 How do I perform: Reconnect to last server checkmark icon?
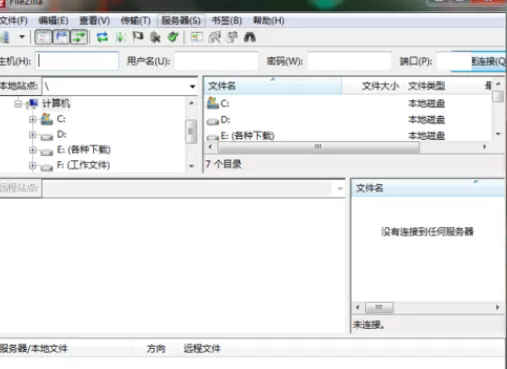click(x=173, y=37)
